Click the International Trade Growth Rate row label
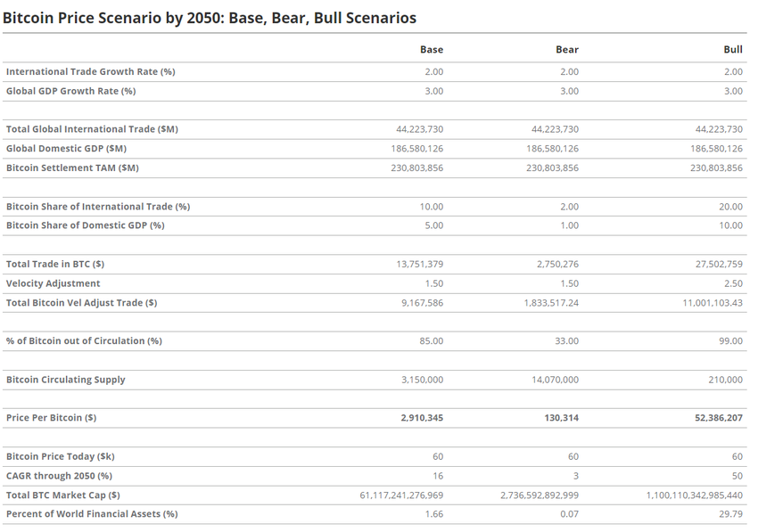This screenshot has width=758, height=532. (x=90, y=71)
